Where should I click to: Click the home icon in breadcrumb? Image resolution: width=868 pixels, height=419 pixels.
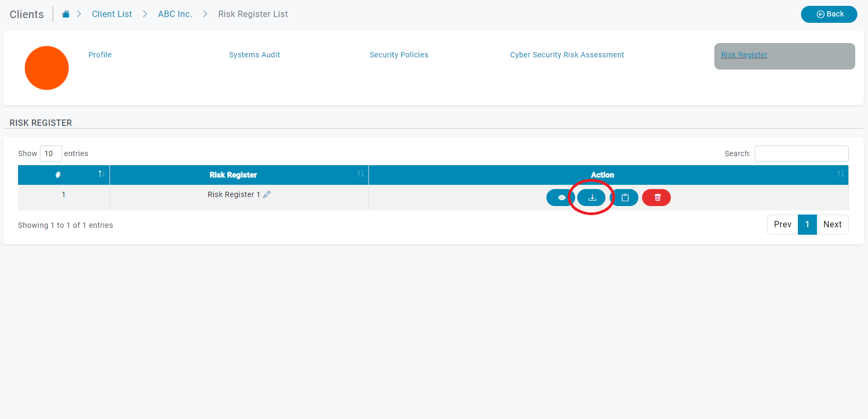click(x=66, y=14)
